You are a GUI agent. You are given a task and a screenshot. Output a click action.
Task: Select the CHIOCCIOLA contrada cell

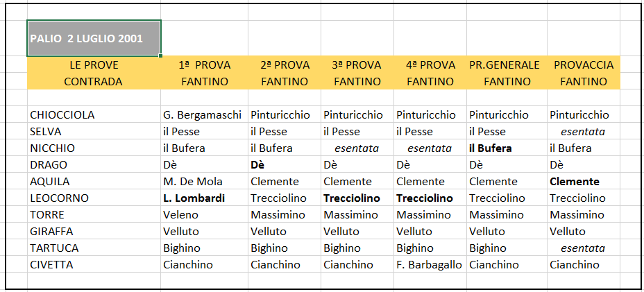[x=94, y=115]
